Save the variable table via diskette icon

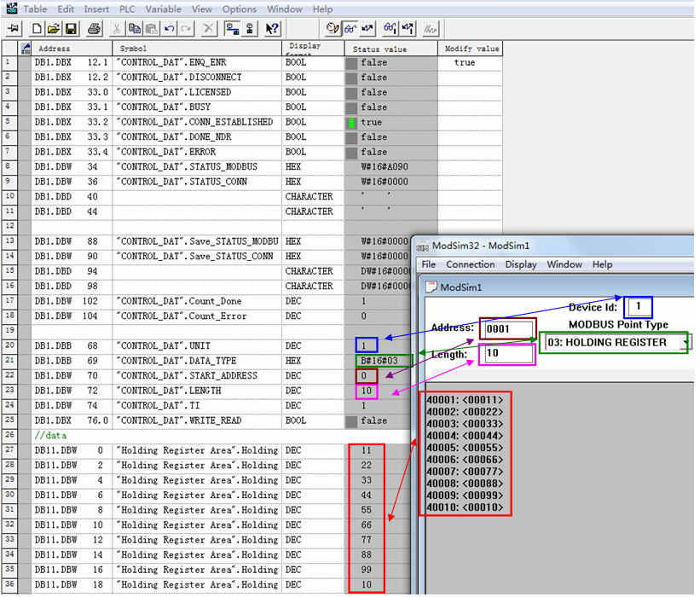pyautogui.click(x=71, y=29)
